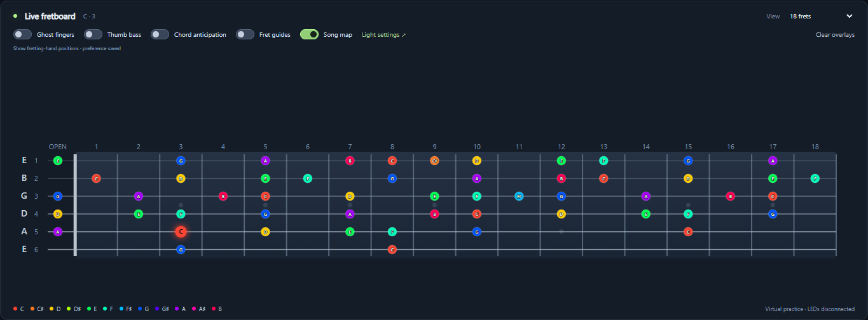Select the A marker on string 1 fret 17
Viewport: 868px width, 320px height.
point(773,161)
